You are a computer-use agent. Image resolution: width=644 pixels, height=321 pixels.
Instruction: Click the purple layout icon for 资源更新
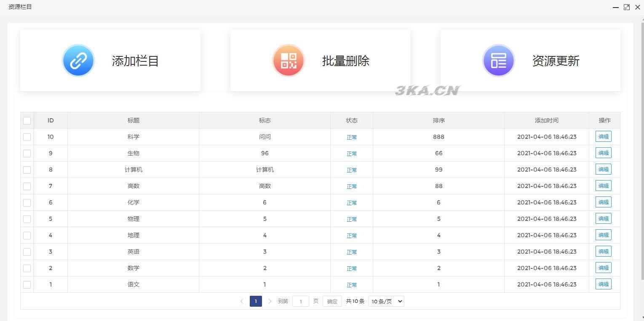pos(498,61)
